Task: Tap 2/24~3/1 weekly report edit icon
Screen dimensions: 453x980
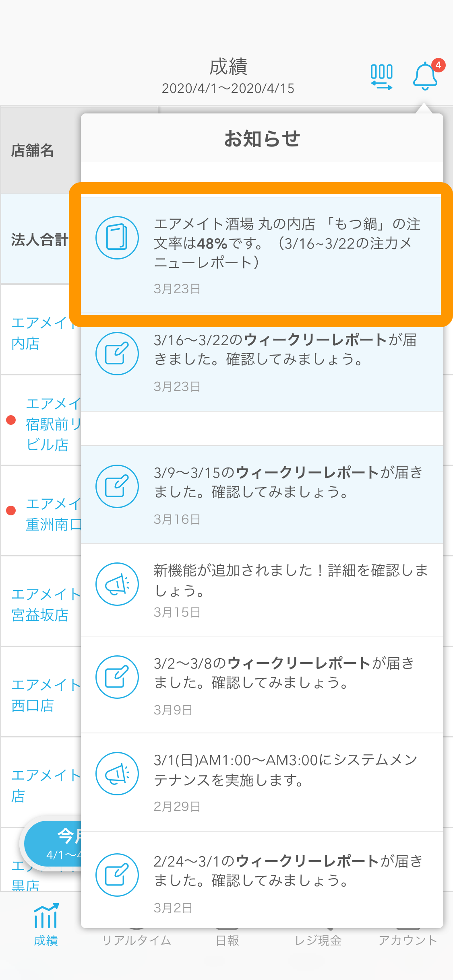Action: coord(117,875)
